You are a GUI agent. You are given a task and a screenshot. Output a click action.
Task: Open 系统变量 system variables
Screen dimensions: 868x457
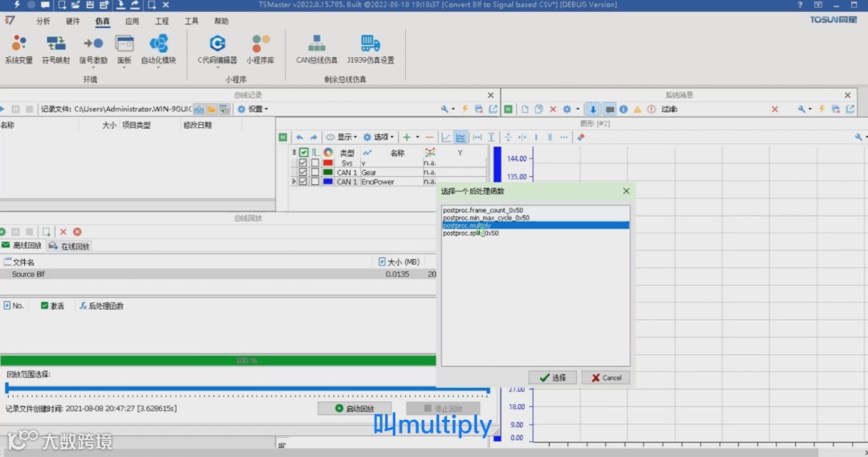tap(18, 49)
